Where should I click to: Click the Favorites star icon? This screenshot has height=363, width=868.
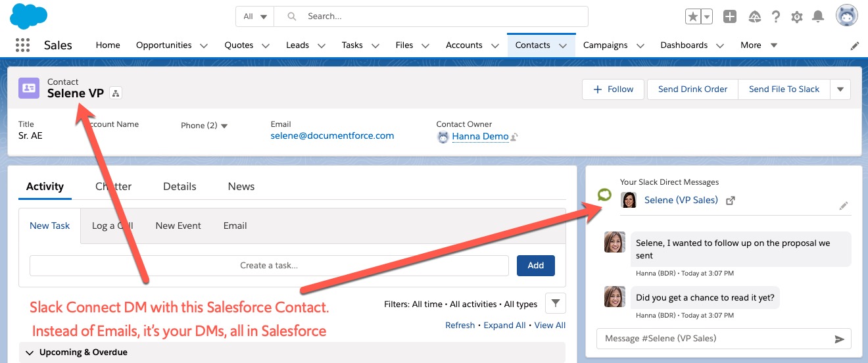(693, 16)
